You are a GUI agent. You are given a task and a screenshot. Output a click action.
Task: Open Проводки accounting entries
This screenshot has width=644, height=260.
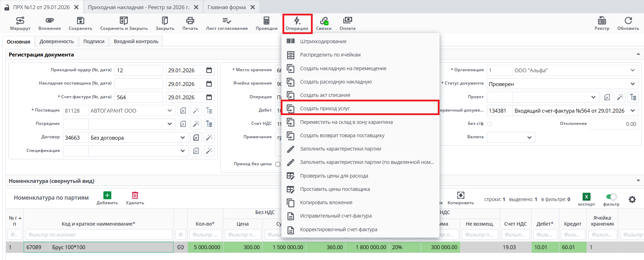[x=266, y=24]
